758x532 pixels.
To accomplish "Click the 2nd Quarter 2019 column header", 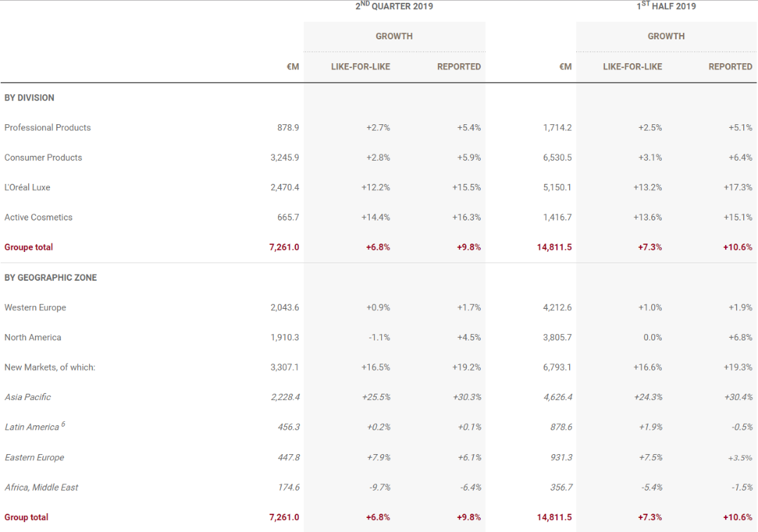I will 394,6.
